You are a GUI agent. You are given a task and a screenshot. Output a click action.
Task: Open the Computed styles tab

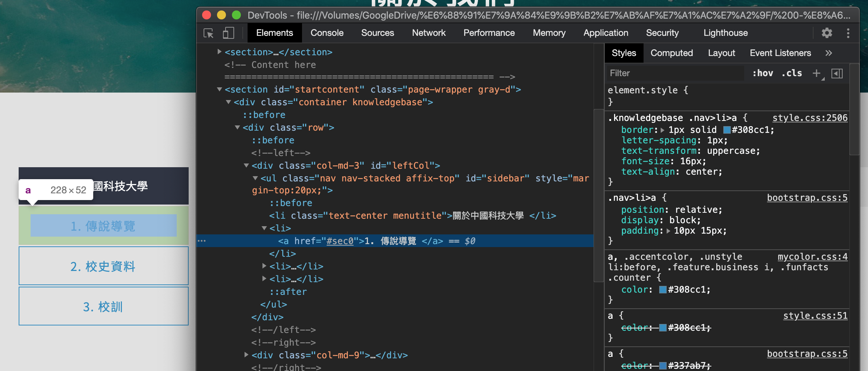point(672,53)
